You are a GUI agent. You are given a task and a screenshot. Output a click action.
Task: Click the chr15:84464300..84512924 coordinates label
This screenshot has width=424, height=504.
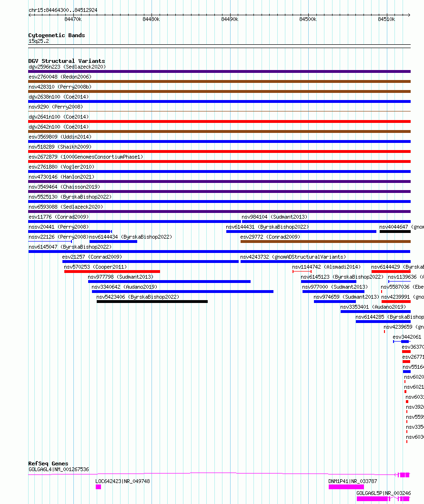[x=63, y=10]
